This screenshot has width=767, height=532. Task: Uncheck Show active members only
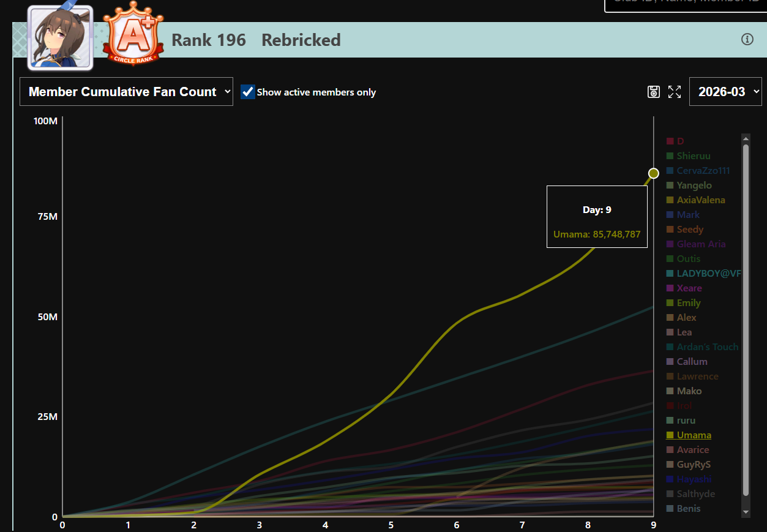(x=248, y=92)
